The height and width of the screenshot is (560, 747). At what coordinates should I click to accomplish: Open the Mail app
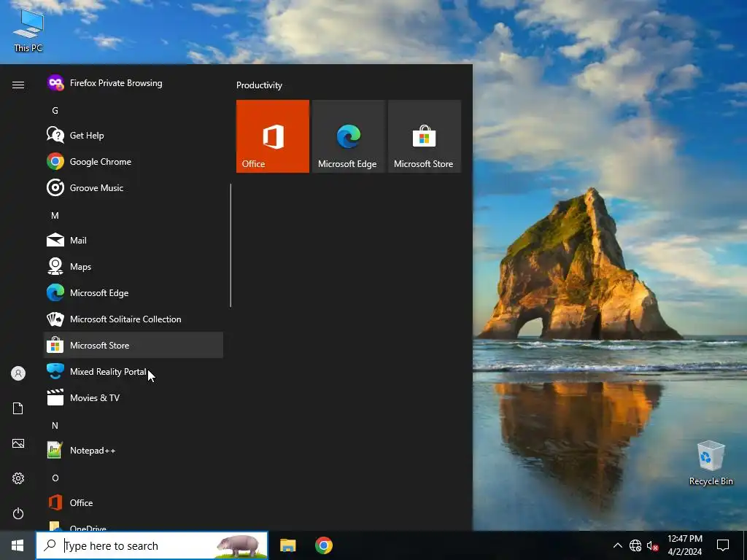(x=133, y=240)
